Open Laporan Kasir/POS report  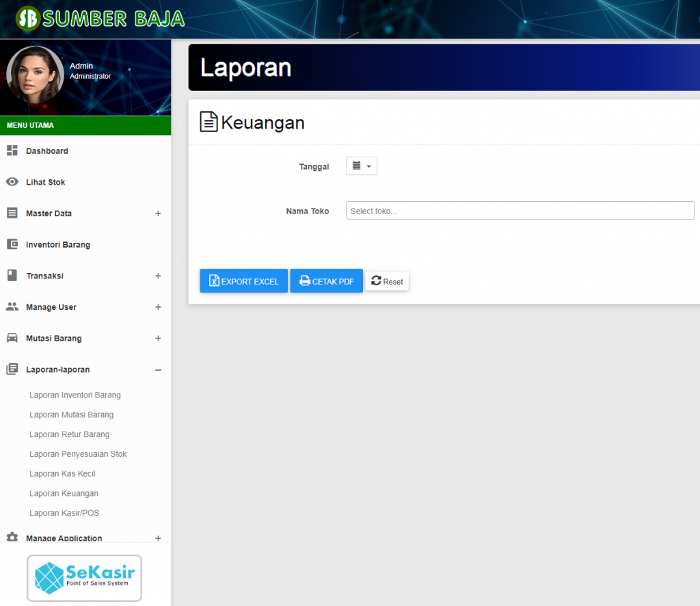click(64, 513)
